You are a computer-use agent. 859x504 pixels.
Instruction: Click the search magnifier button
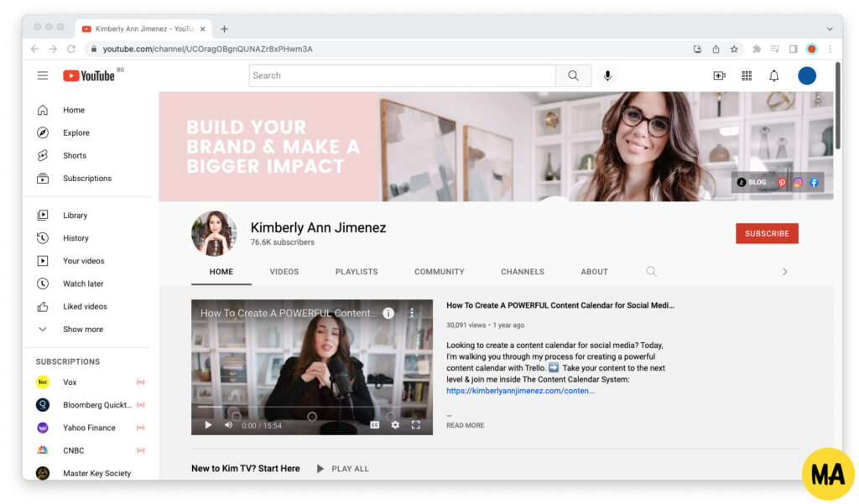tap(573, 75)
